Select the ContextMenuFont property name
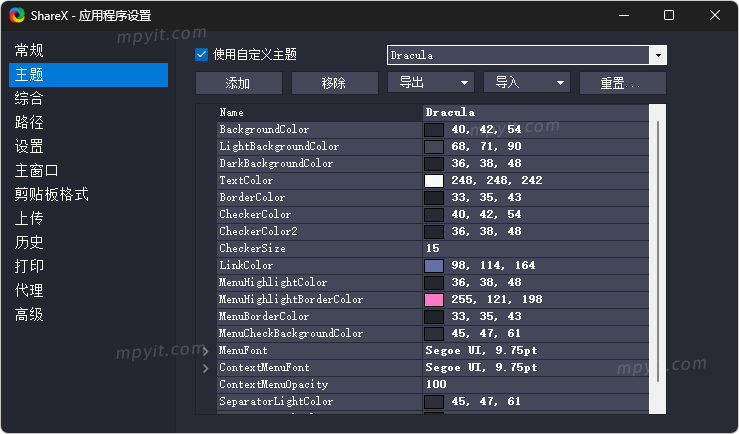The height and width of the screenshot is (434, 739). 264,368
